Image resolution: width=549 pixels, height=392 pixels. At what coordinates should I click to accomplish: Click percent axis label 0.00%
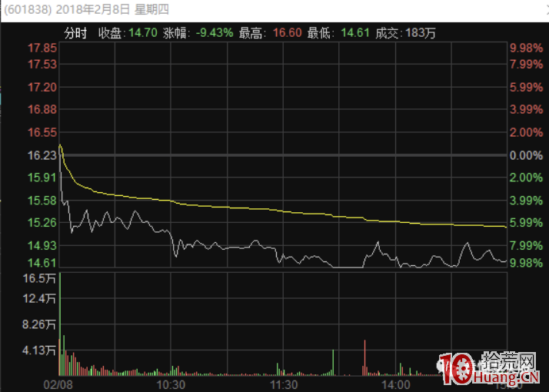click(526, 155)
